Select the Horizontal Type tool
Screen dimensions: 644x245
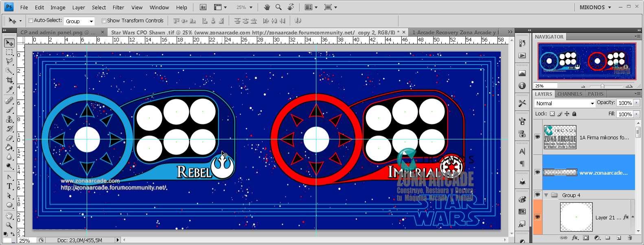tap(9, 186)
